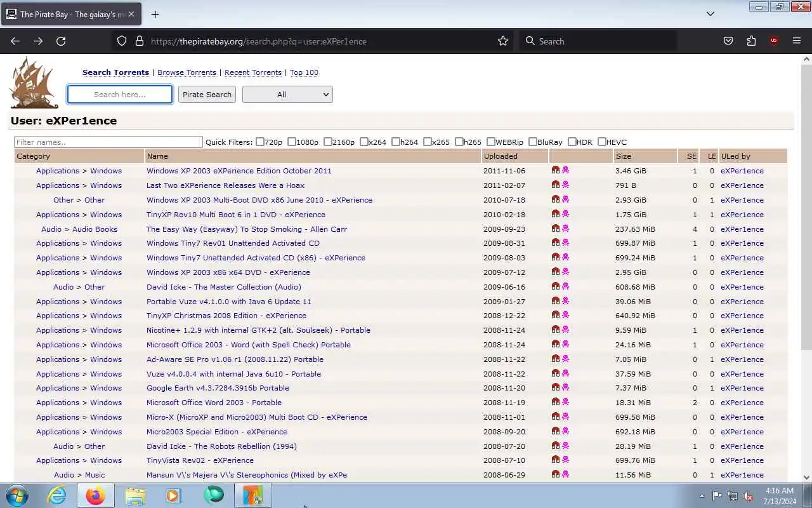Screen dimensions: 812x508
Task: Open the Top 100 link
Action: click(x=304, y=72)
